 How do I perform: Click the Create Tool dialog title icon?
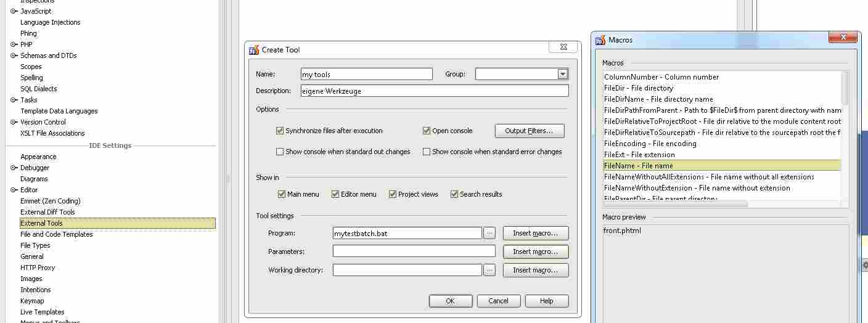[254, 50]
